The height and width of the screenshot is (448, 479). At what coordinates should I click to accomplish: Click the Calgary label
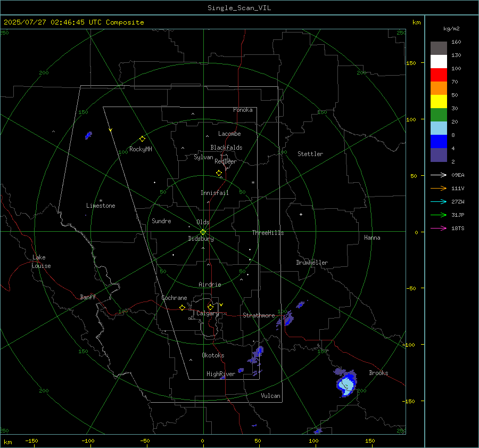click(x=208, y=313)
